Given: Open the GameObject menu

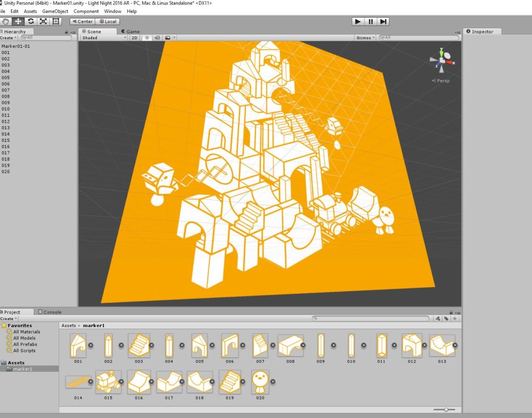Looking at the screenshot, I should point(55,11).
